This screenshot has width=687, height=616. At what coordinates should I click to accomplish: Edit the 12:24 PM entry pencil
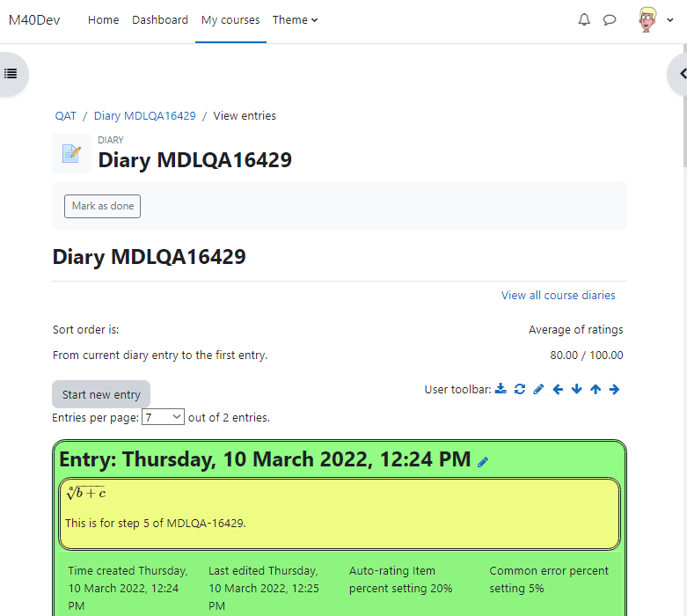click(483, 462)
